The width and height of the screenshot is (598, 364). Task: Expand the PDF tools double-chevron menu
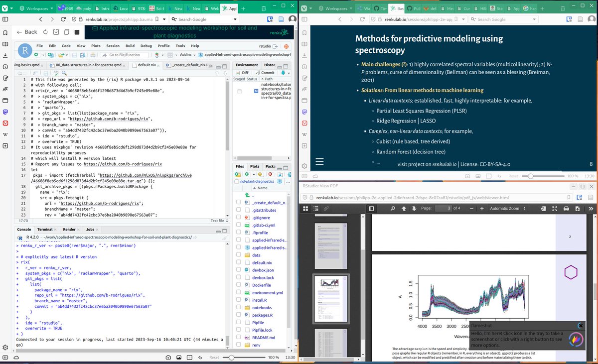[x=591, y=209]
